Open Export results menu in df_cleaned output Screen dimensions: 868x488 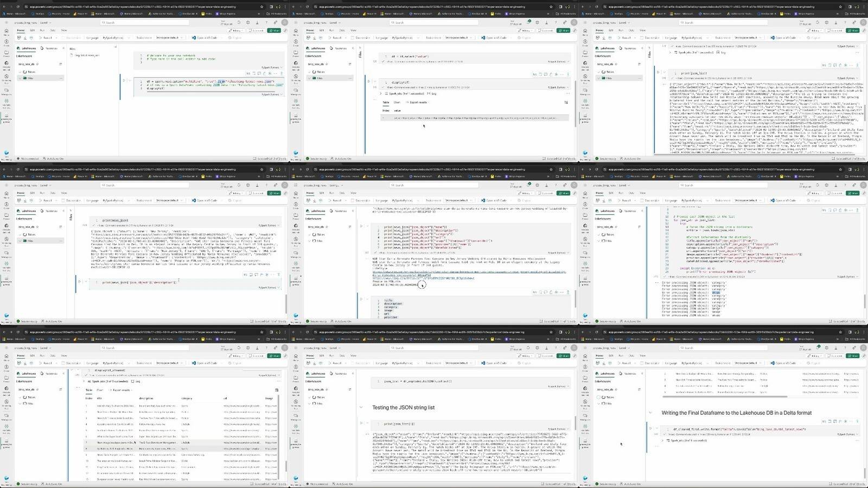121,390
